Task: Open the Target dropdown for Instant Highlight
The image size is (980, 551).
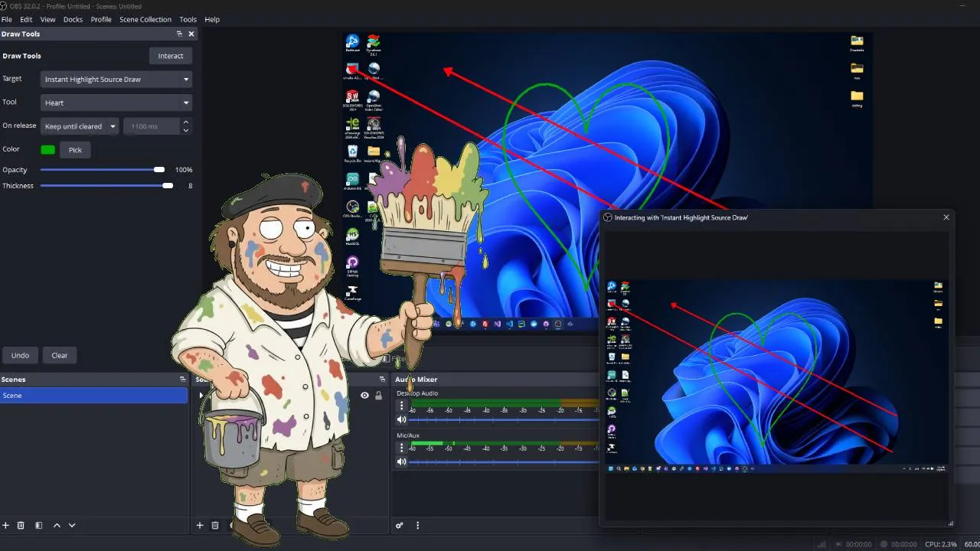Action: pyautogui.click(x=116, y=79)
